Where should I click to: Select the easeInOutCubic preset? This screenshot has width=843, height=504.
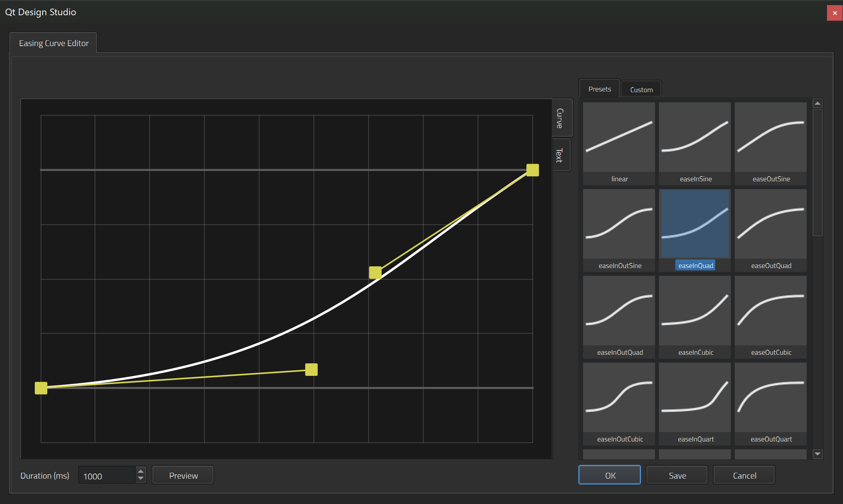[619, 398]
